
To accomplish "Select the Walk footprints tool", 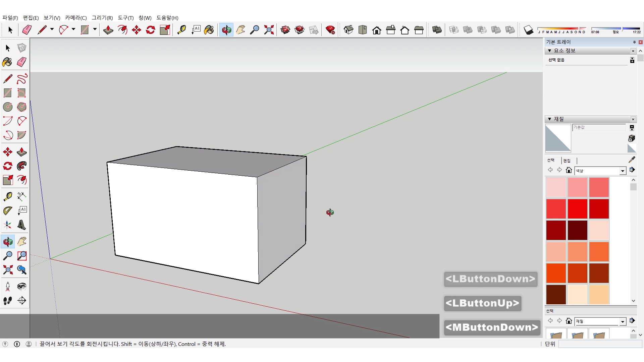I will pos(8,301).
